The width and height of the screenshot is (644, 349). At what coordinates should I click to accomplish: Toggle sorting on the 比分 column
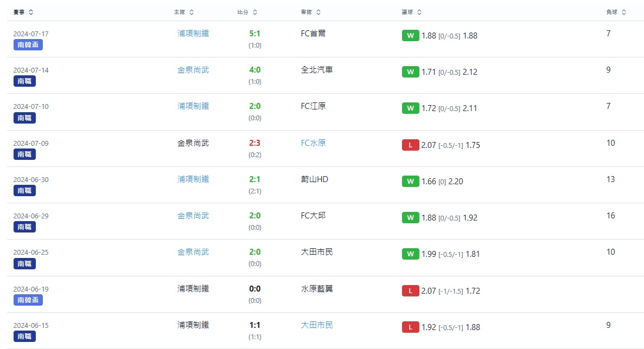pyautogui.click(x=256, y=11)
